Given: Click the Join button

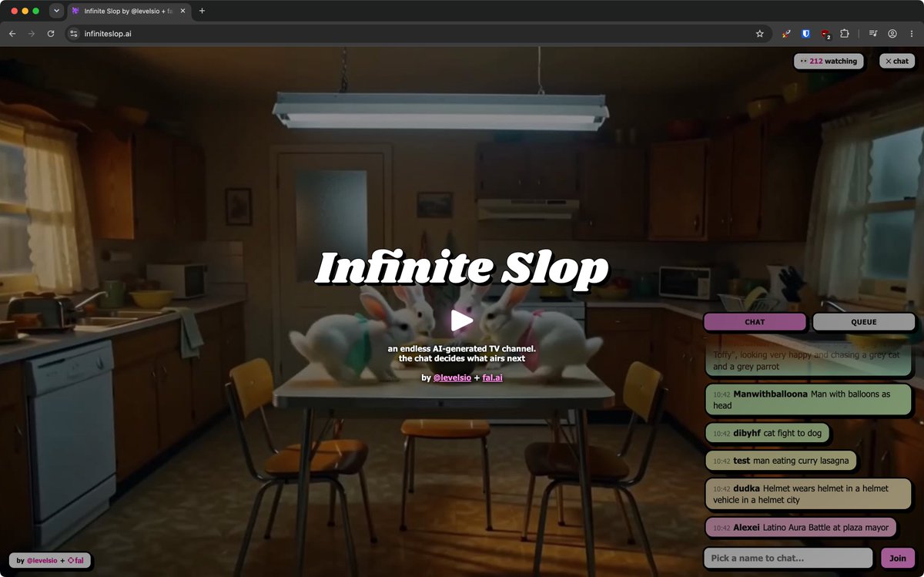Looking at the screenshot, I should (x=898, y=558).
